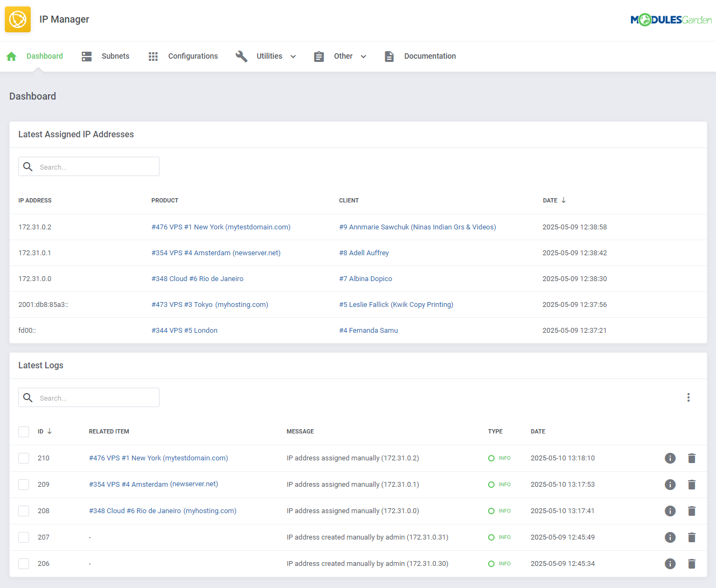The height and width of the screenshot is (588, 716).
Task: Click the IP Manager logo icon
Action: coord(18,19)
